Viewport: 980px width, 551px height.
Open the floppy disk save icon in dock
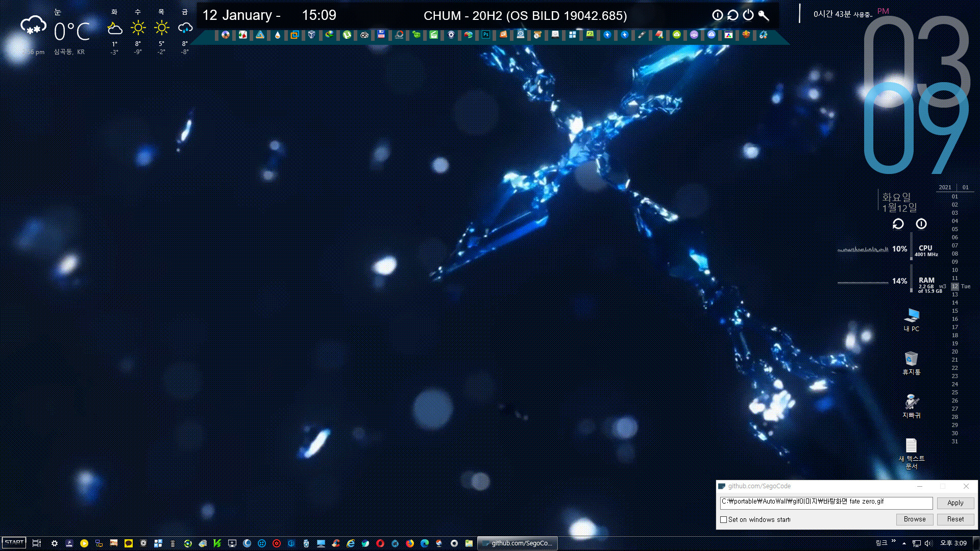click(381, 35)
